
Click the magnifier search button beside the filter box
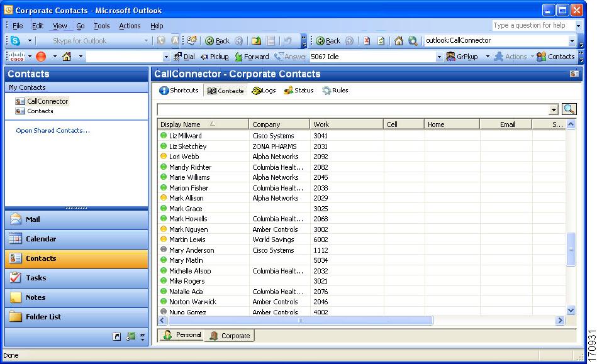pyautogui.click(x=569, y=109)
